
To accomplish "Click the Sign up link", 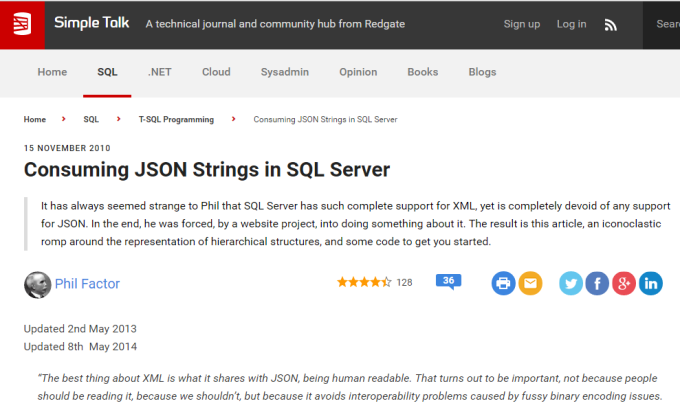I will [x=522, y=24].
